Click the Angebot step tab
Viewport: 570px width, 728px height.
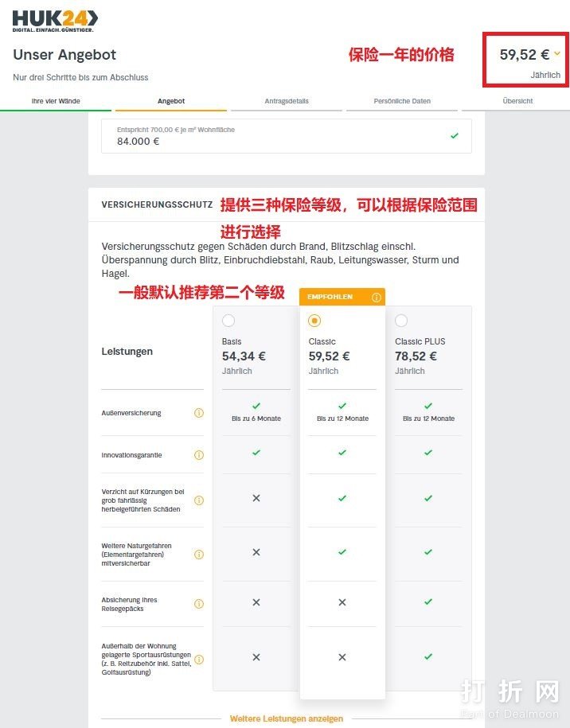click(x=171, y=102)
